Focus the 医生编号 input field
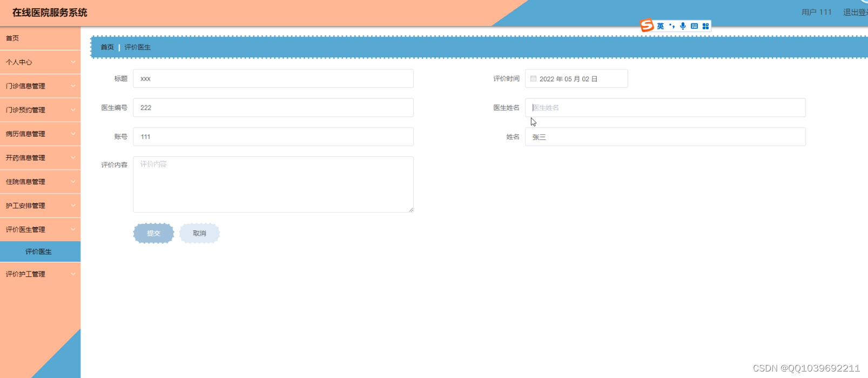Viewport: 868px width, 378px height. pyautogui.click(x=273, y=108)
